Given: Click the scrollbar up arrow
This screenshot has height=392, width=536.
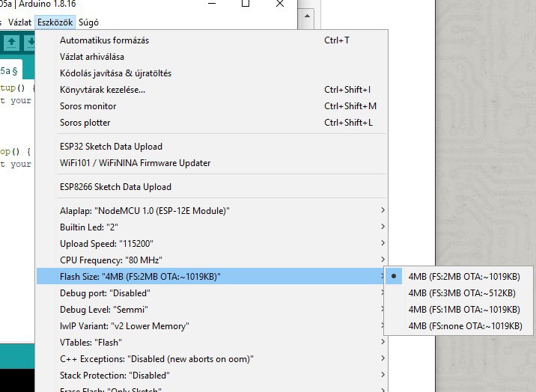Looking at the screenshot, I should tap(307, 16).
